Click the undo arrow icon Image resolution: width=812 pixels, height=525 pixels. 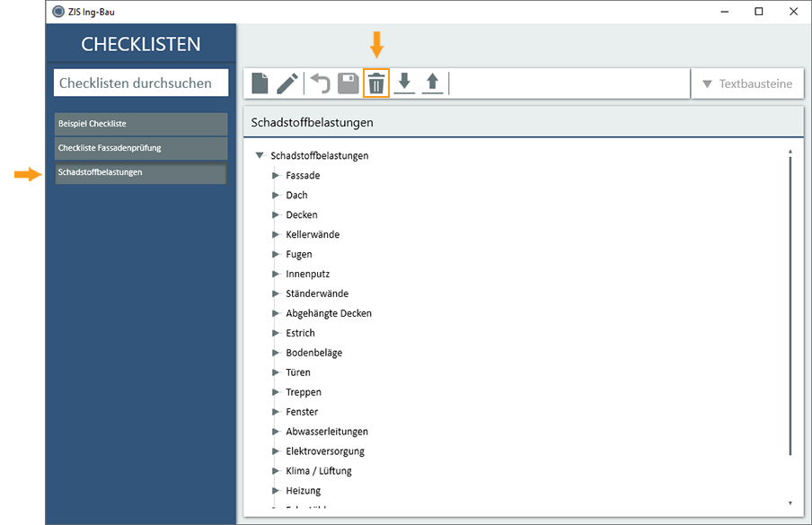tap(321, 83)
